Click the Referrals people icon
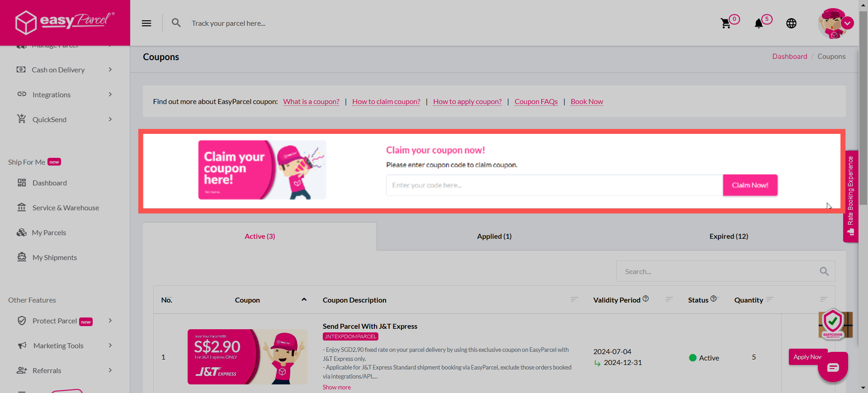 (22, 370)
